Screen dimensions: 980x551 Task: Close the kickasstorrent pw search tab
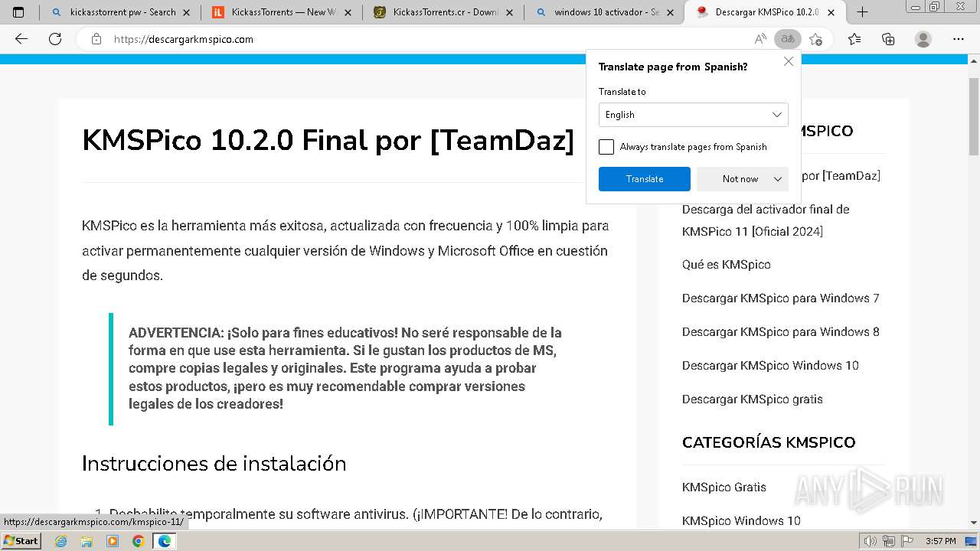[186, 12]
